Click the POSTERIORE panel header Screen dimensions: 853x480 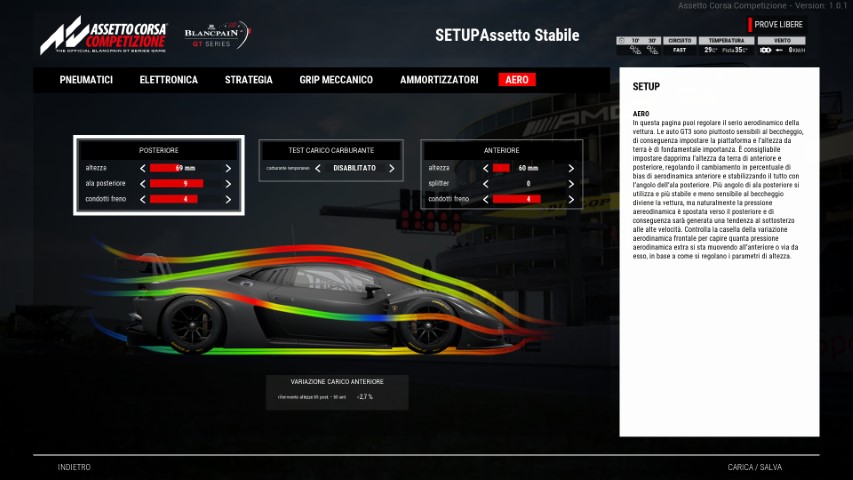pos(159,150)
